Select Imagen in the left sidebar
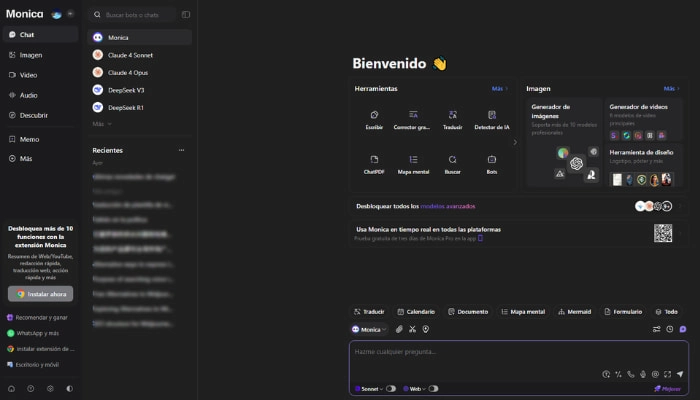Screen dimensions: 700x400 40,55
